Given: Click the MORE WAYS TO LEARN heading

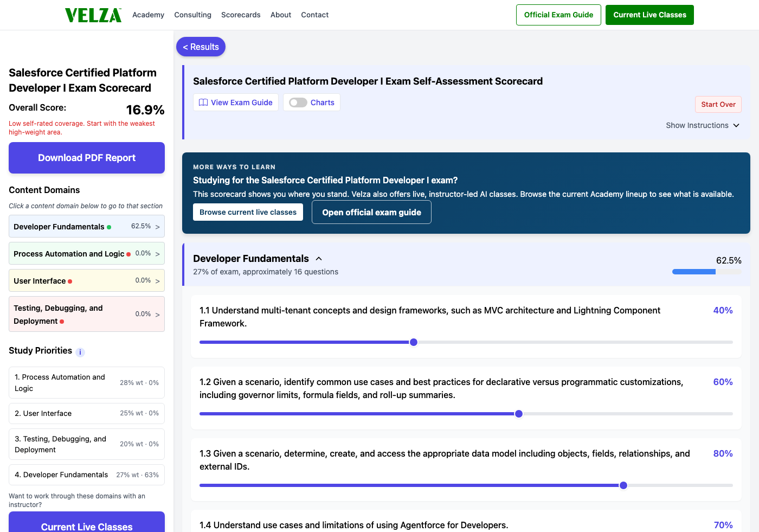Looking at the screenshot, I should pos(234,167).
